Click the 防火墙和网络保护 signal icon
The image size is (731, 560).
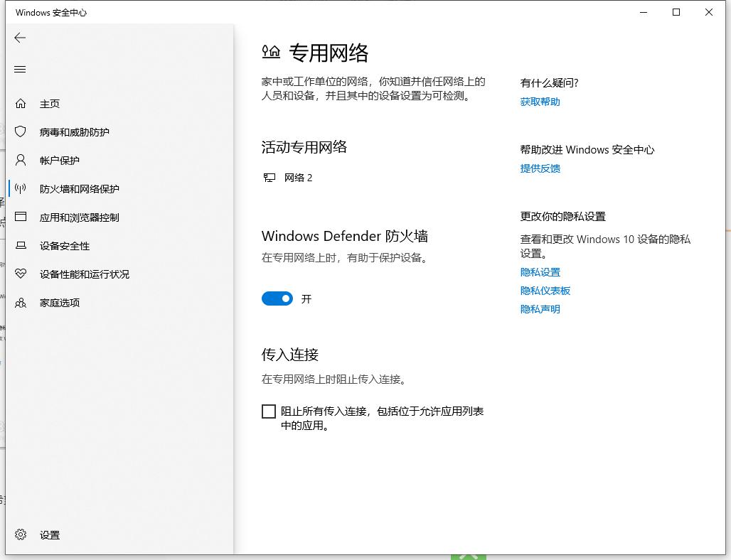click(21, 188)
